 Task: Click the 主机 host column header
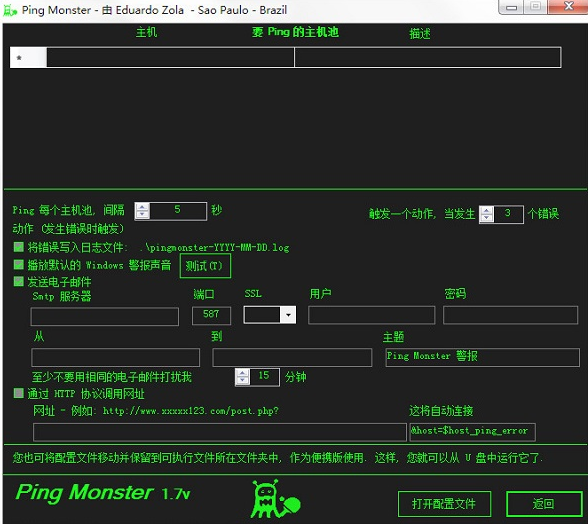point(146,32)
